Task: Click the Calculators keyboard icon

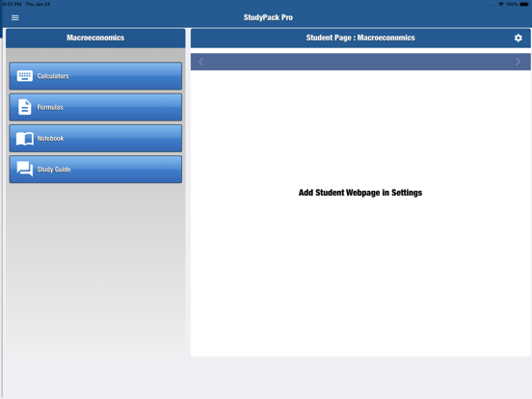Action: coord(25,76)
